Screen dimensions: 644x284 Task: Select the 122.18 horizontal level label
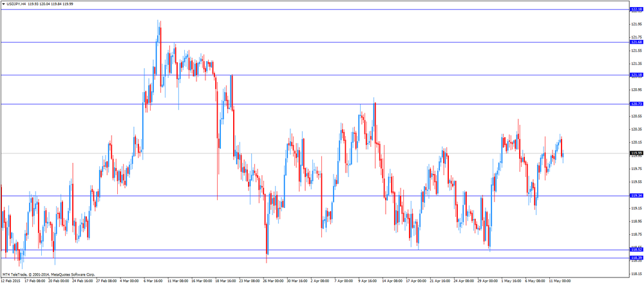636,9
